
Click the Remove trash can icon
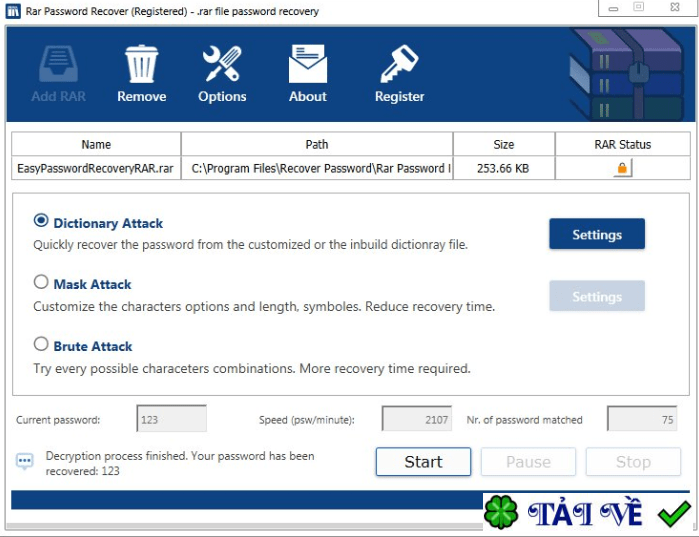pyautogui.click(x=141, y=64)
